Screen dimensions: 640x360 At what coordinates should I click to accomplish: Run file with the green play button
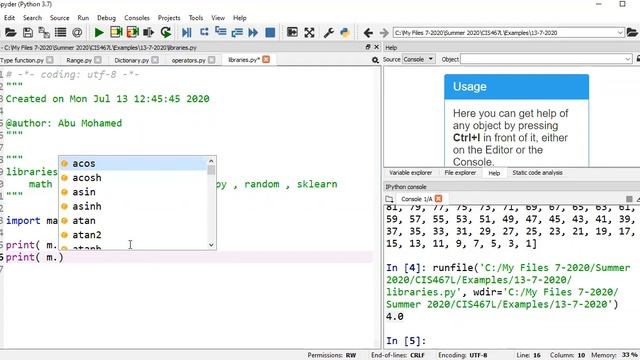[x=99, y=33]
